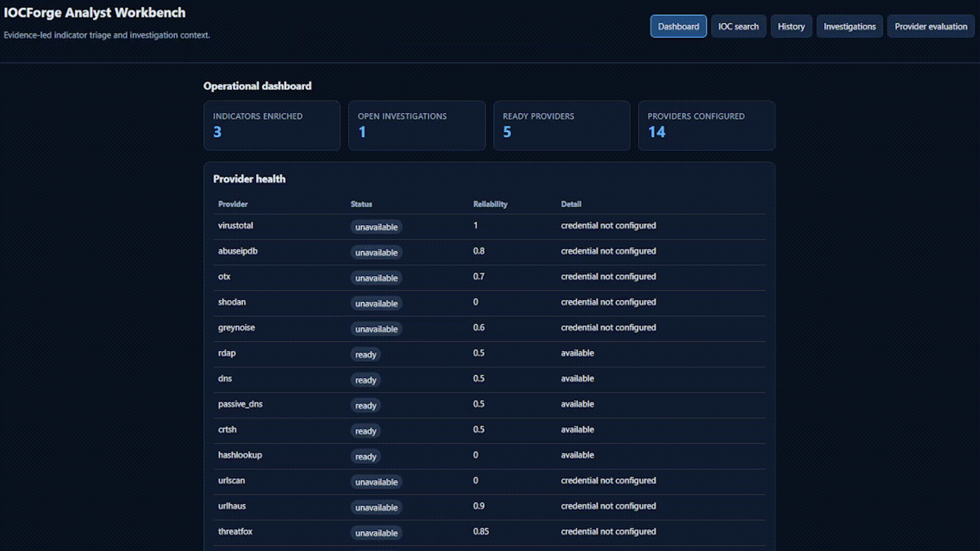Viewport: 980px width, 551px height.
Task: Select the crtsh provider name
Action: pos(227,430)
